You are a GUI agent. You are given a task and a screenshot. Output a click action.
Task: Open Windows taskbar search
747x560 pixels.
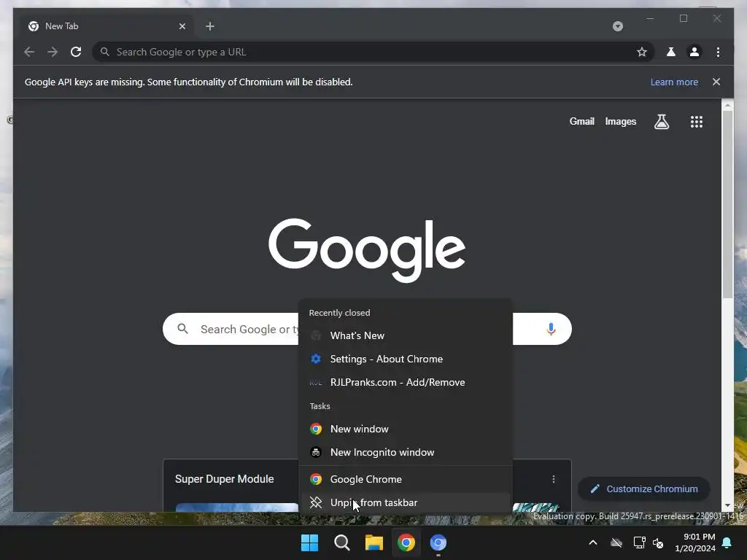pyautogui.click(x=341, y=542)
